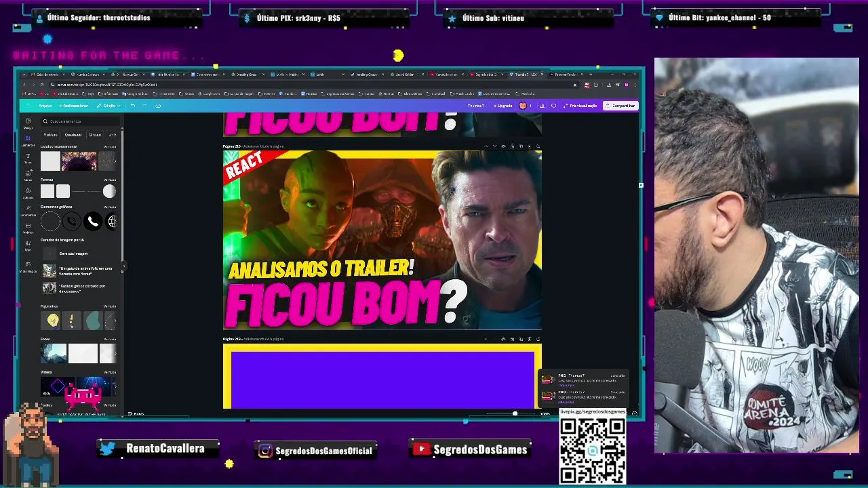Click the user avatar in Canva header

click(x=523, y=106)
